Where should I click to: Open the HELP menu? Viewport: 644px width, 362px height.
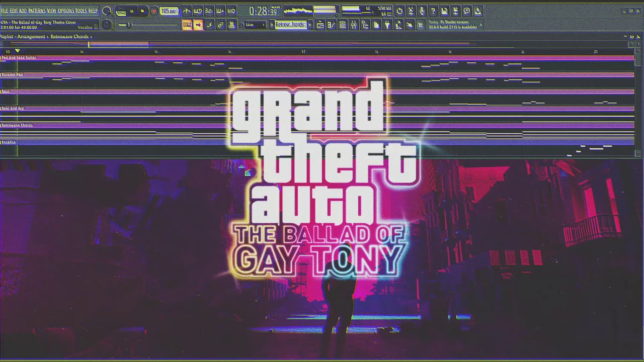coord(94,11)
